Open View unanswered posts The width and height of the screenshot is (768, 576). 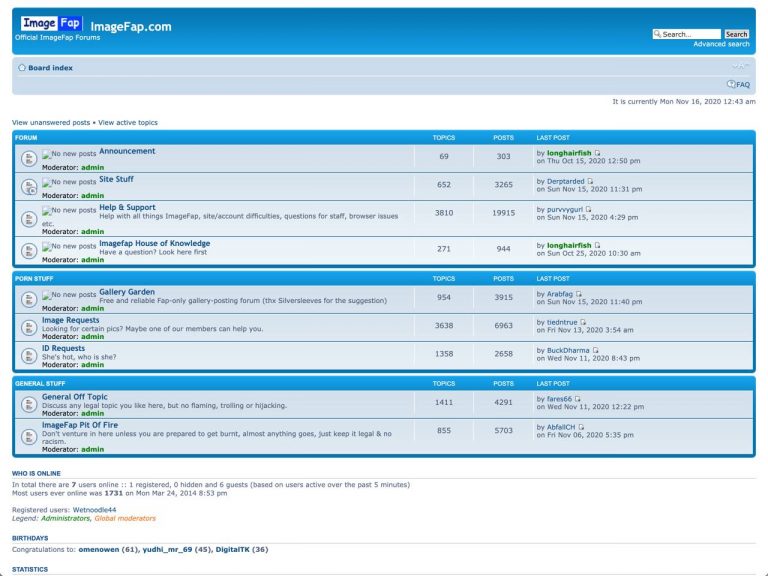(x=51, y=122)
